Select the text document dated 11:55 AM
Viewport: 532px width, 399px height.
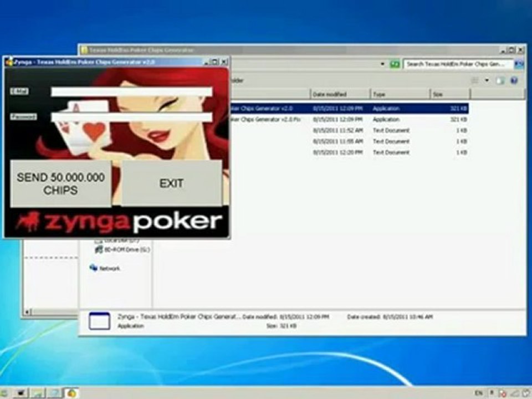(350, 141)
